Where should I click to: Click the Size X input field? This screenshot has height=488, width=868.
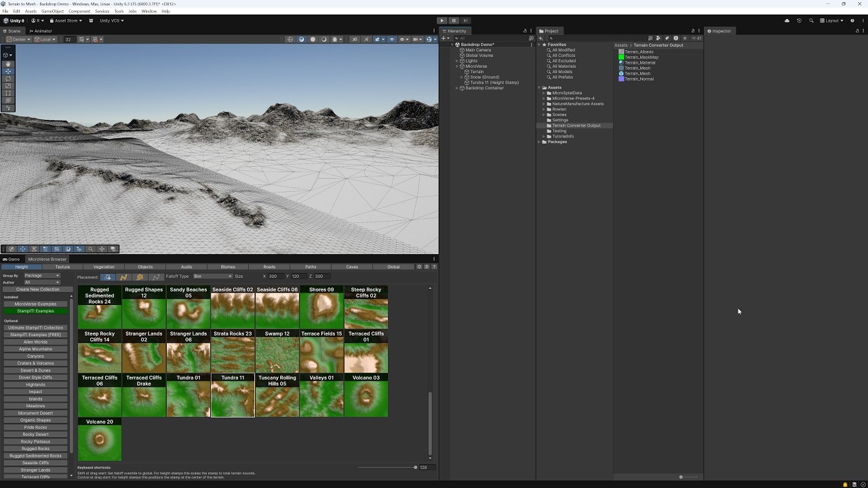(275, 277)
